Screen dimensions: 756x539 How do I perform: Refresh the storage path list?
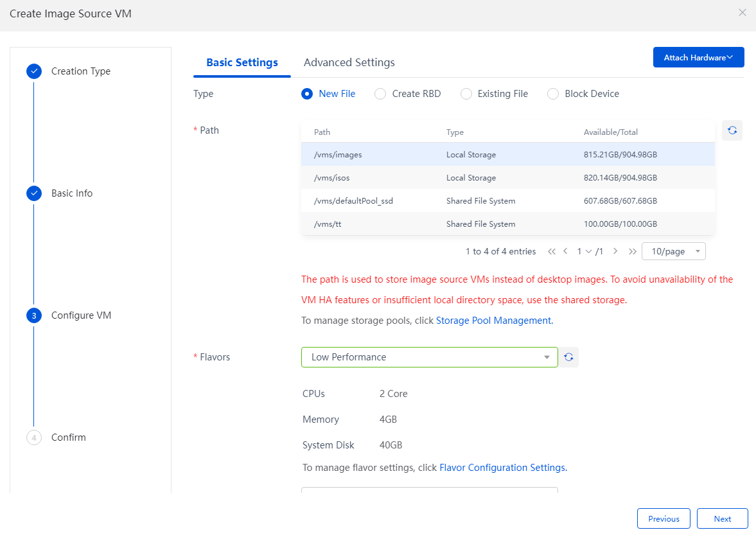(x=732, y=130)
